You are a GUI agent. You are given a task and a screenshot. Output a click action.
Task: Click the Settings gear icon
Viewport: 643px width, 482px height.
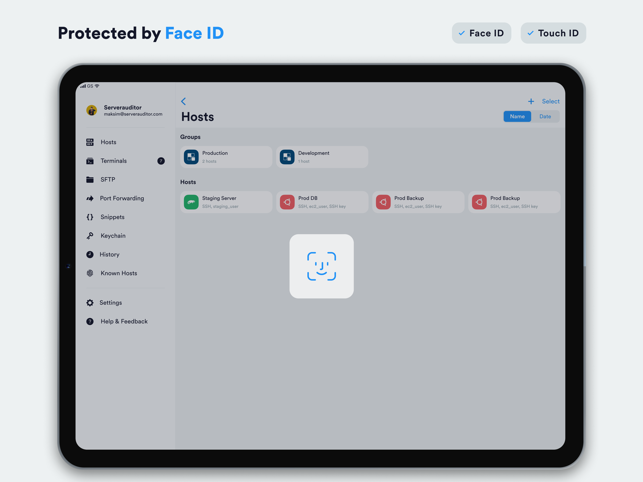coord(90,303)
